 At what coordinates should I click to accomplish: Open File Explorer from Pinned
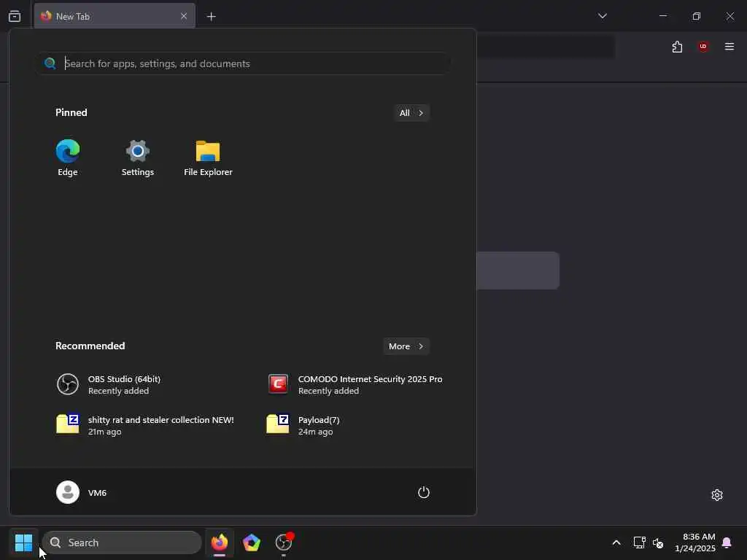point(208,158)
